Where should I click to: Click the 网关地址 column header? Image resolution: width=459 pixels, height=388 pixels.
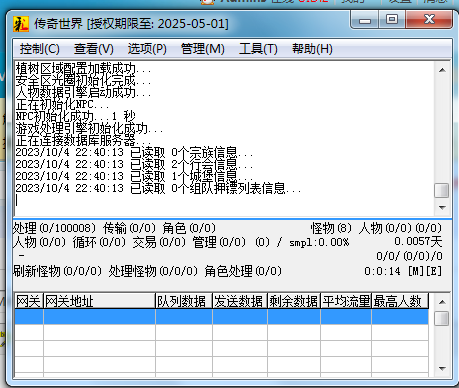[99, 301]
